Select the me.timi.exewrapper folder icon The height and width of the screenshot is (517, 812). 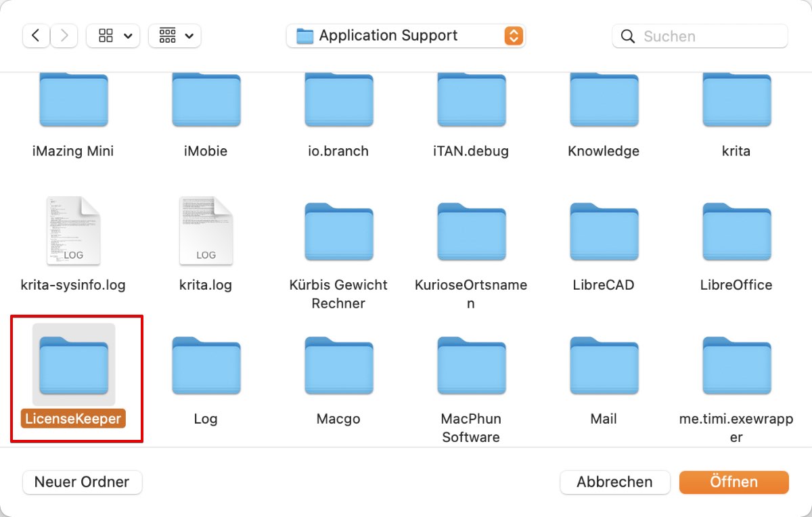tap(736, 365)
